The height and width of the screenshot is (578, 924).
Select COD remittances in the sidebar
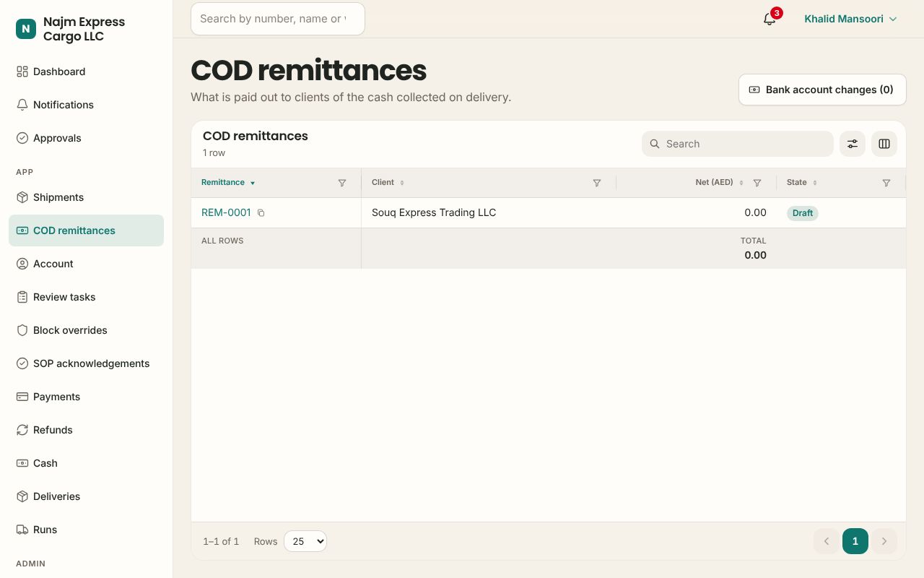click(x=87, y=230)
